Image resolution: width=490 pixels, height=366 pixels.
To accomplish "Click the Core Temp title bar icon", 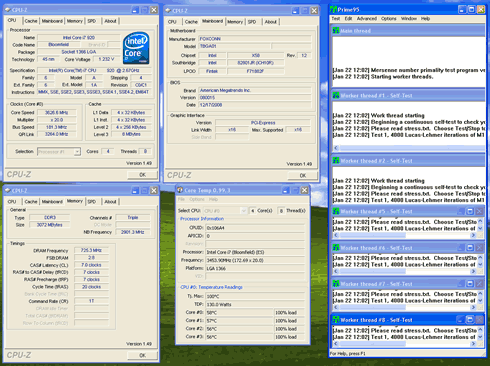I will pyautogui.click(x=180, y=190).
